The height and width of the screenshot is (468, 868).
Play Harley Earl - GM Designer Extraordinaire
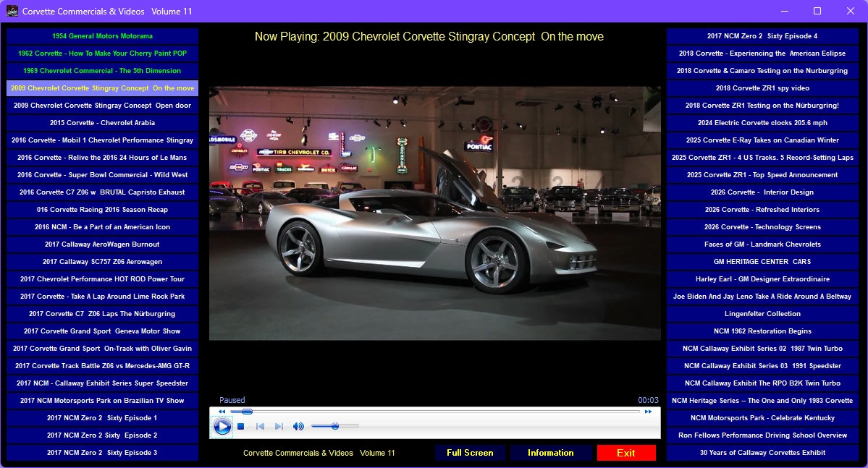(x=762, y=278)
